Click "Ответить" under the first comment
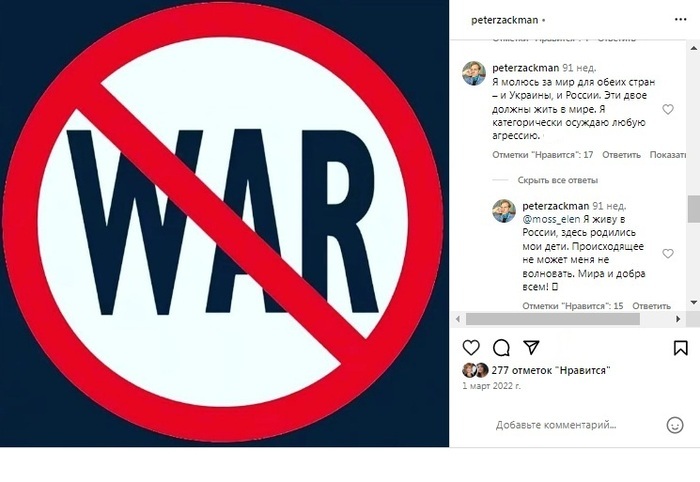The height and width of the screenshot is (482, 700). pyautogui.click(x=621, y=154)
